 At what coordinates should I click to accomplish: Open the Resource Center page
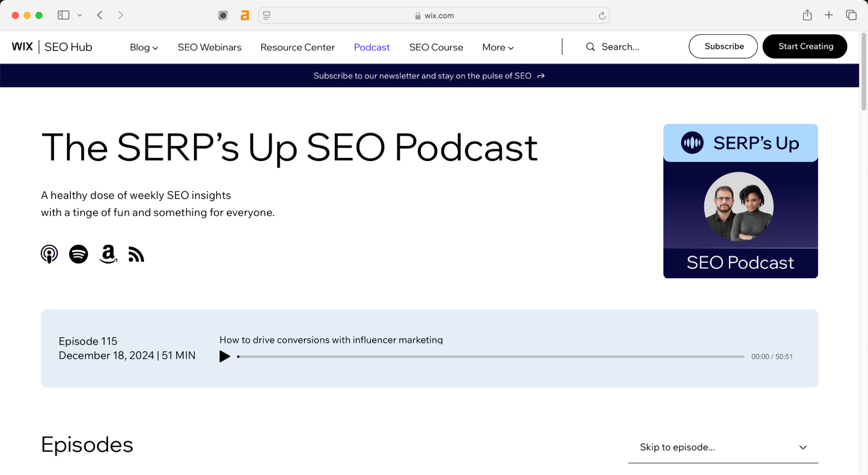click(297, 47)
